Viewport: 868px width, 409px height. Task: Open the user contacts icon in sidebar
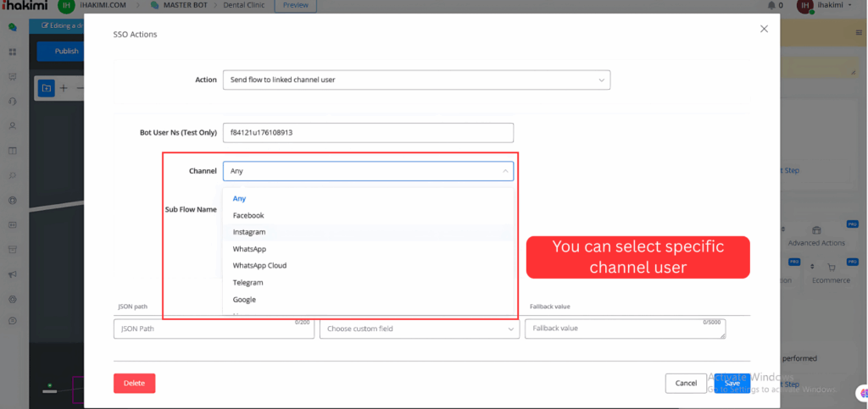13,126
